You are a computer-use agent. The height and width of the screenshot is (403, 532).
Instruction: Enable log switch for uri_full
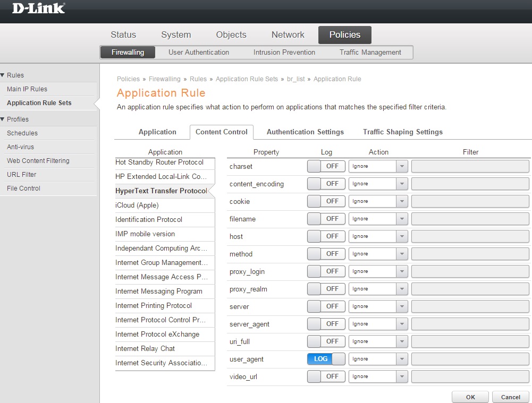click(326, 341)
